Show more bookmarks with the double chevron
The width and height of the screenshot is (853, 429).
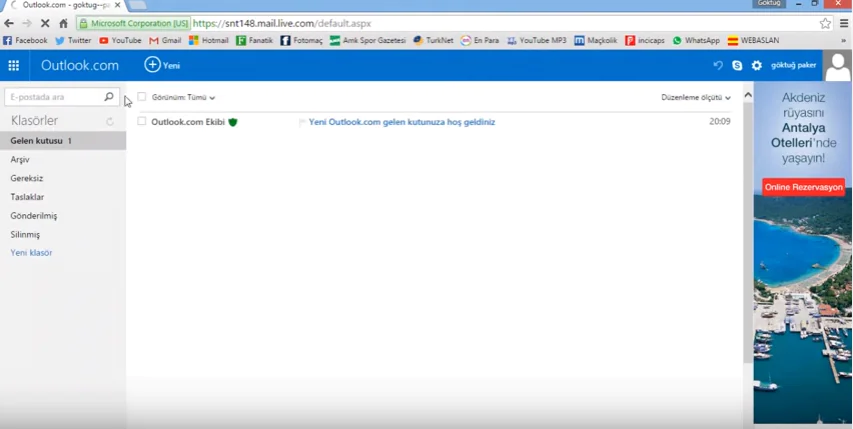[844, 41]
